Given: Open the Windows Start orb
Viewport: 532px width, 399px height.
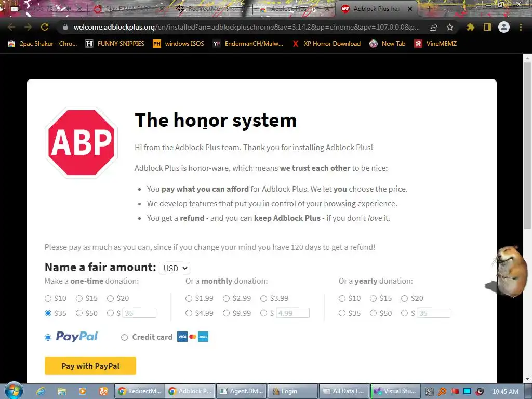Looking at the screenshot, I should pyautogui.click(x=14, y=391).
